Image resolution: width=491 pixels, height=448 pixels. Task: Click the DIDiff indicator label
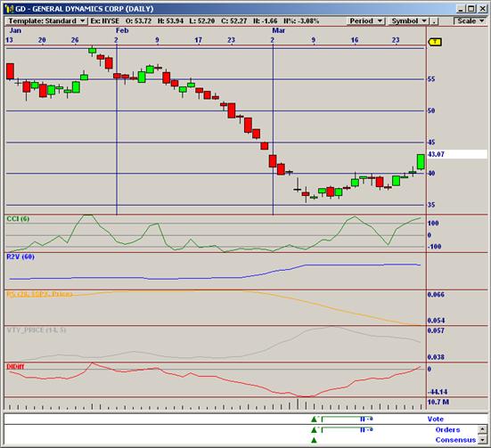tap(15, 367)
